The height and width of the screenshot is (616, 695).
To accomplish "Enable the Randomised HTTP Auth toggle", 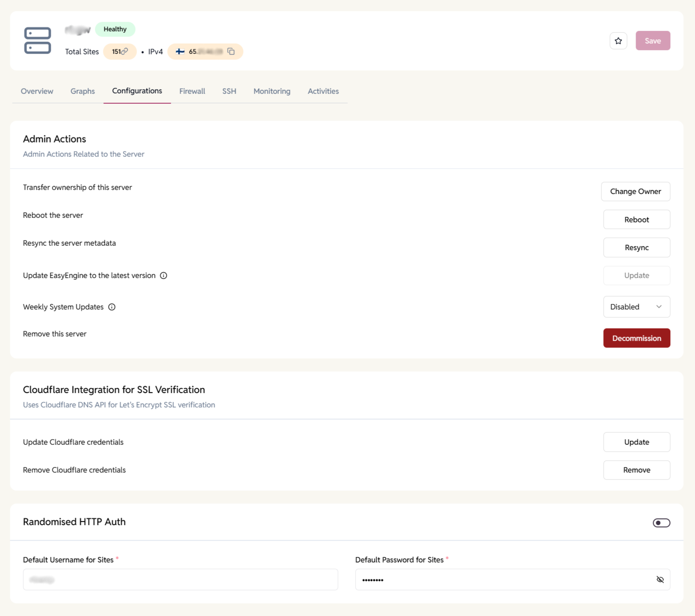I will (661, 522).
